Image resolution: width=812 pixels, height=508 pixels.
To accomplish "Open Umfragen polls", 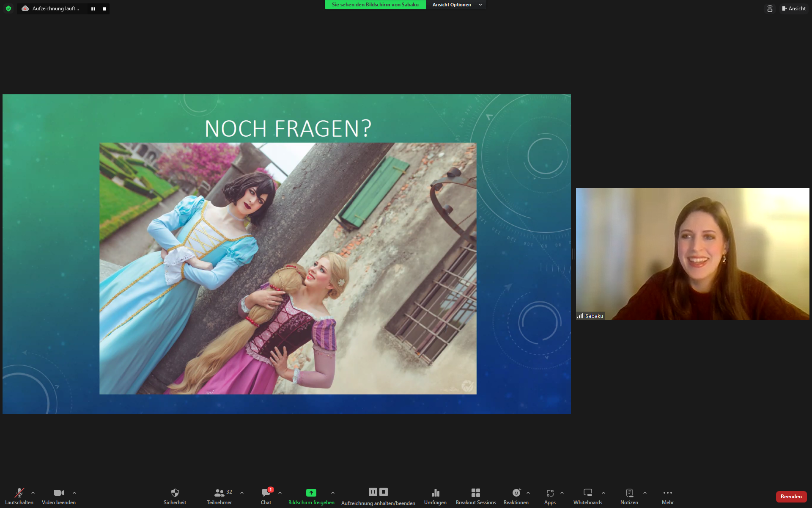I will tap(435, 496).
